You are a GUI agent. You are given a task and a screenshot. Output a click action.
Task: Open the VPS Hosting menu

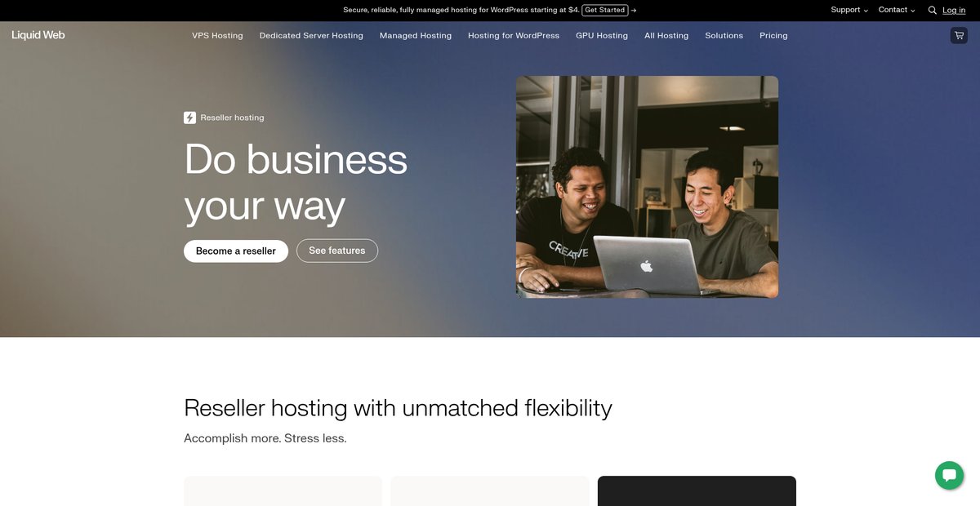pyautogui.click(x=217, y=36)
